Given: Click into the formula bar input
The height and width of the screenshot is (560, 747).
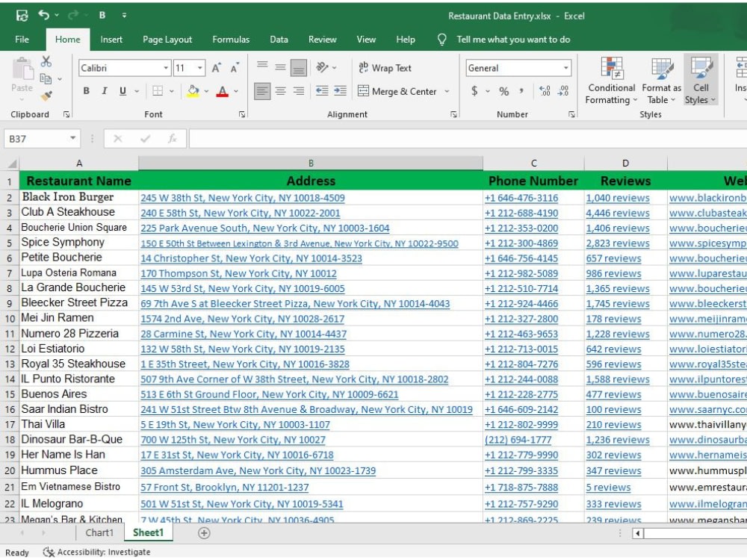Looking at the screenshot, I should pyautogui.click(x=468, y=139).
